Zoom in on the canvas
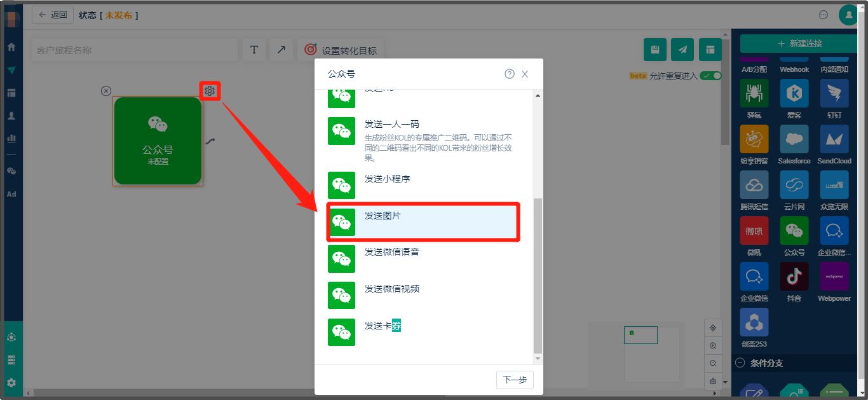 point(713,346)
